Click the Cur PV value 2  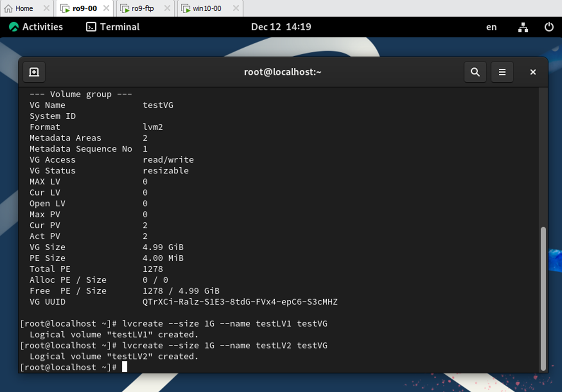click(145, 225)
